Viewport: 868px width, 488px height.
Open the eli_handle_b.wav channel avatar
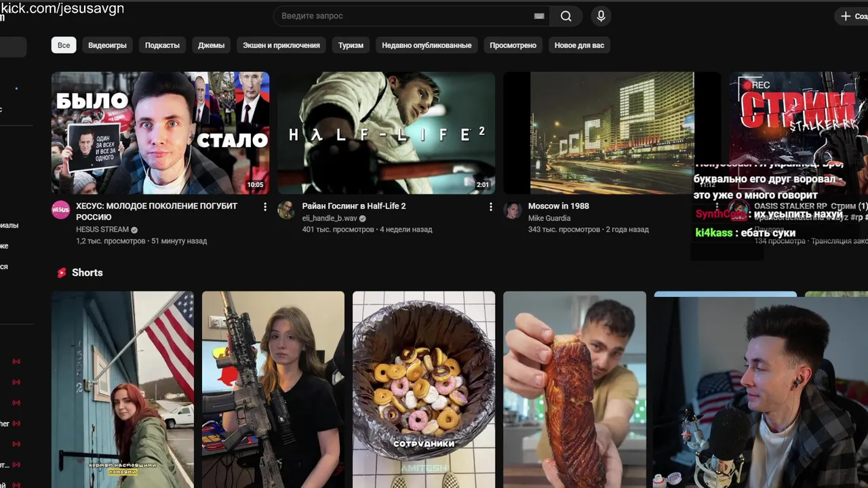coord(286,209)
